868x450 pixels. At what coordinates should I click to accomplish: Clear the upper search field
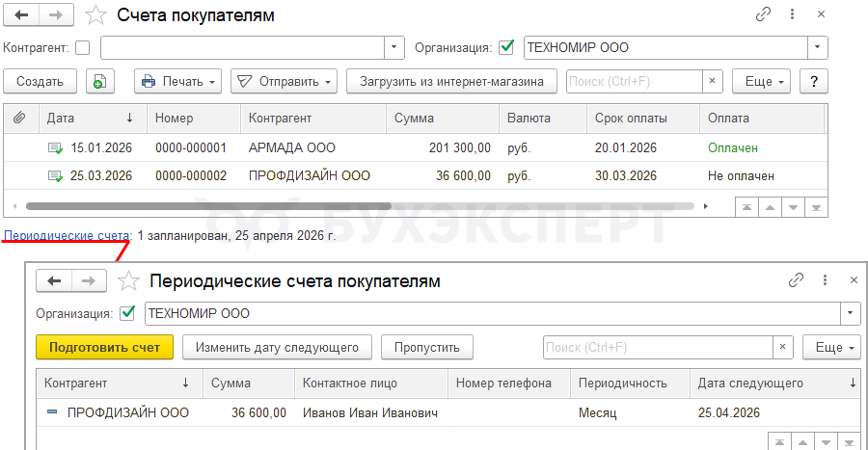(x=713, y=82)
